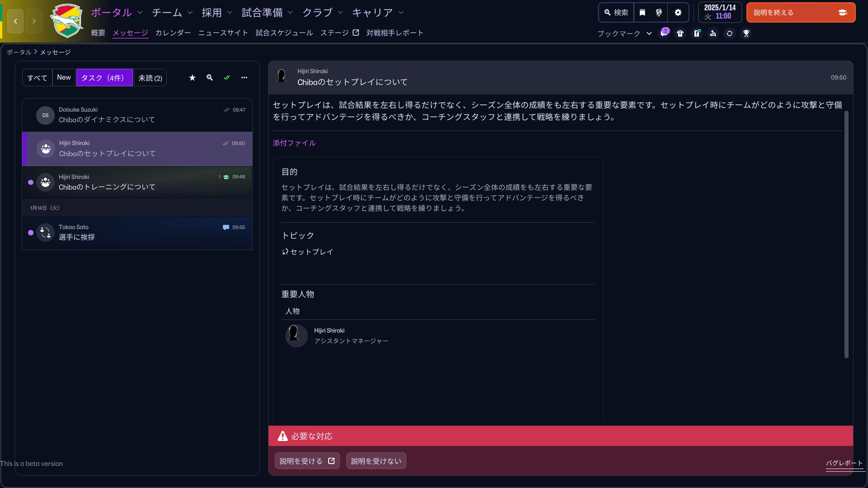Viewport: 868px width, 488px height.
Task: Open the globe world icon
Action: pyautogui.click(x=659, y=13)
